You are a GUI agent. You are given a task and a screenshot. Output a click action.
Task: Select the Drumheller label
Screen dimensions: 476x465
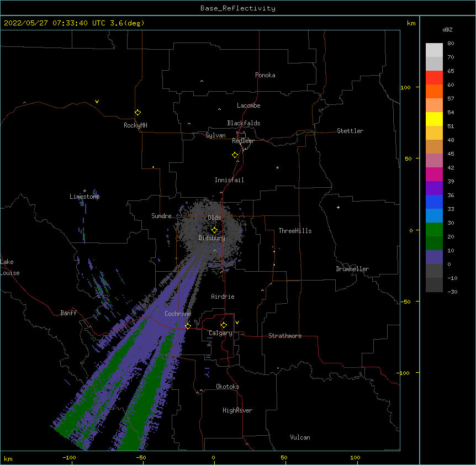coord(352,269)
